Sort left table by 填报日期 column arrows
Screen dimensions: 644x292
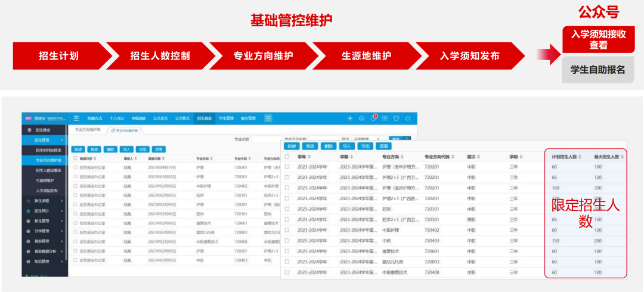point(163,158)
